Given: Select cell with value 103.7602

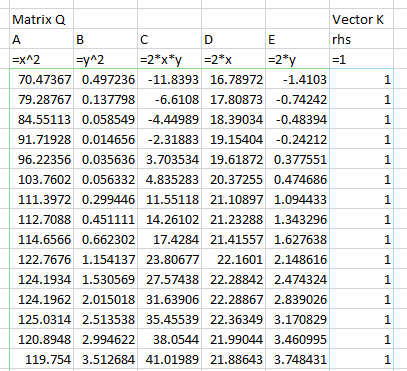Looking at the screenshot, I should coord(41,179).
